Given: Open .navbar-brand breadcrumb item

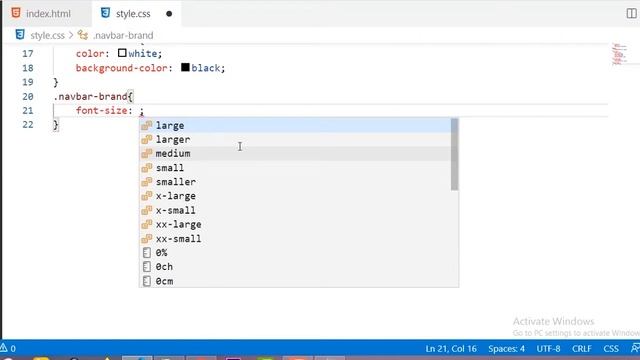Looking at the screenshot, I should 123,36.
